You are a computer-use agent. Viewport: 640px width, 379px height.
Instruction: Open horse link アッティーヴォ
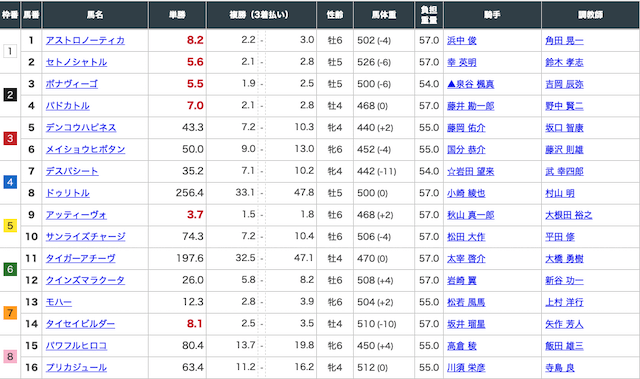(76, 215)
